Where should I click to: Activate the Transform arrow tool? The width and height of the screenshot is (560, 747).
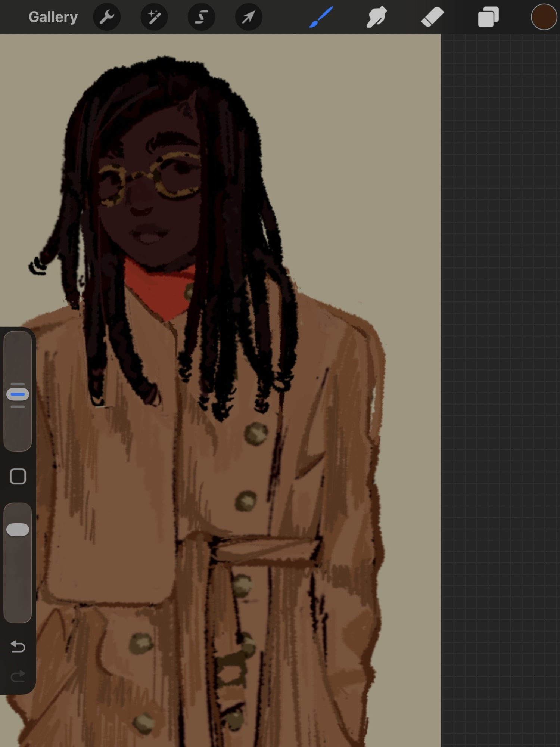pyautogui.click(x=249, y=17)
